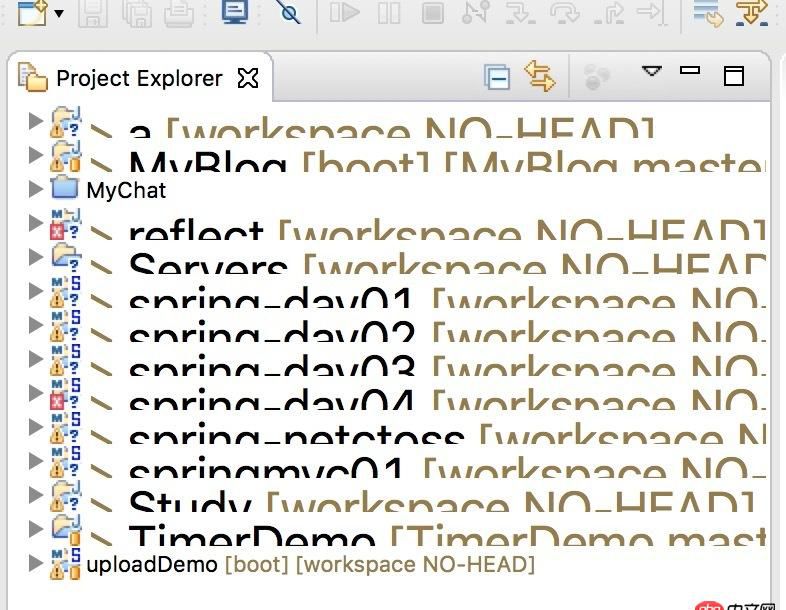The image size is (786, 610).
Task: Select the MyBlog project row text
Action: pyautogui.click(x=447, y=161)
